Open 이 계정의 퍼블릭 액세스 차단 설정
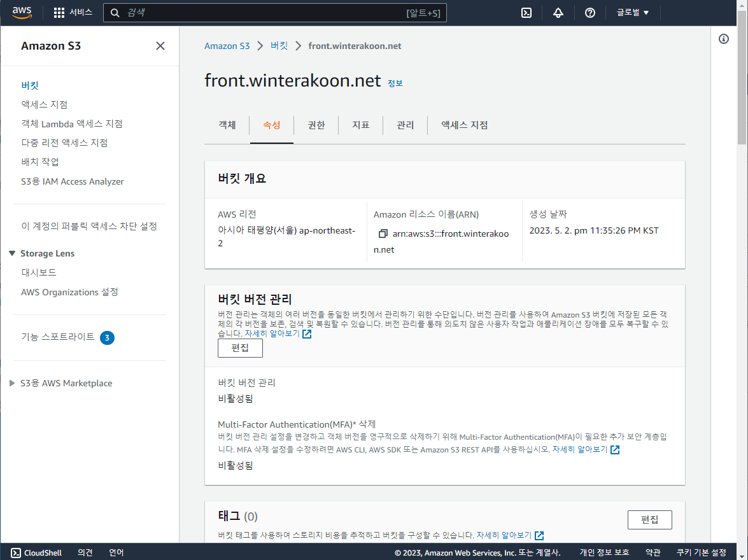This screenshot has width=748, height=560. coord(89,226)
